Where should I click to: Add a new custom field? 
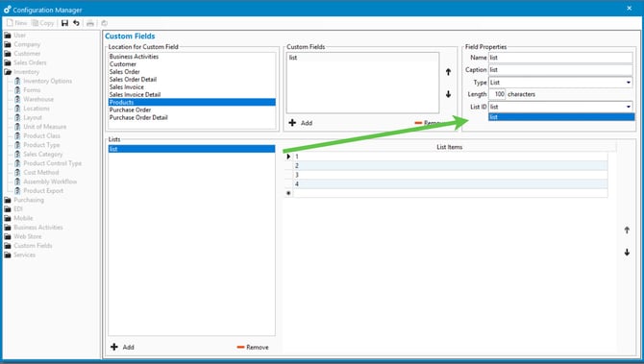(x=300, y=123)
